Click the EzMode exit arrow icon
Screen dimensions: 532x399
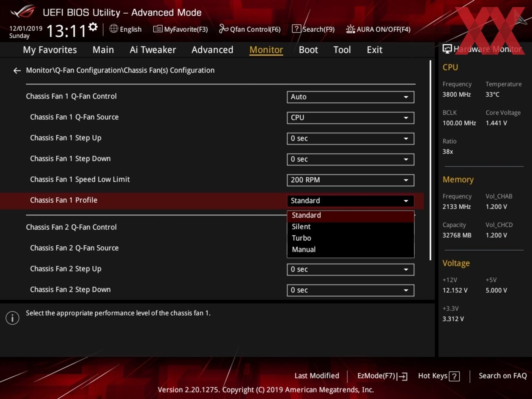click(x=402, y=376)
